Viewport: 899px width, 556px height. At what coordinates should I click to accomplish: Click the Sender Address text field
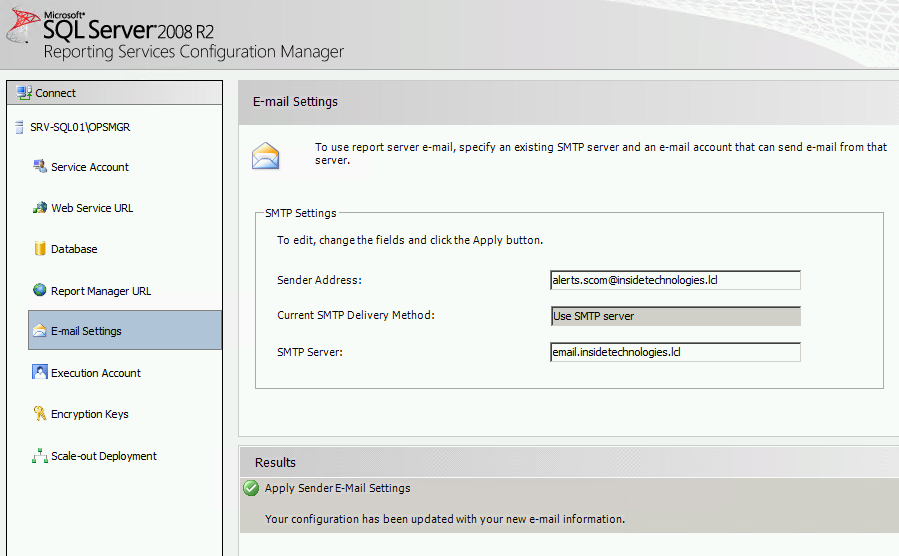click(675, 280)
